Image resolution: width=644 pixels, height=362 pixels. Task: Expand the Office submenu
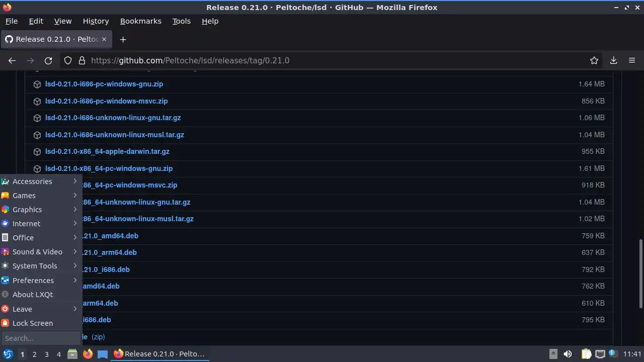point(40,238)
